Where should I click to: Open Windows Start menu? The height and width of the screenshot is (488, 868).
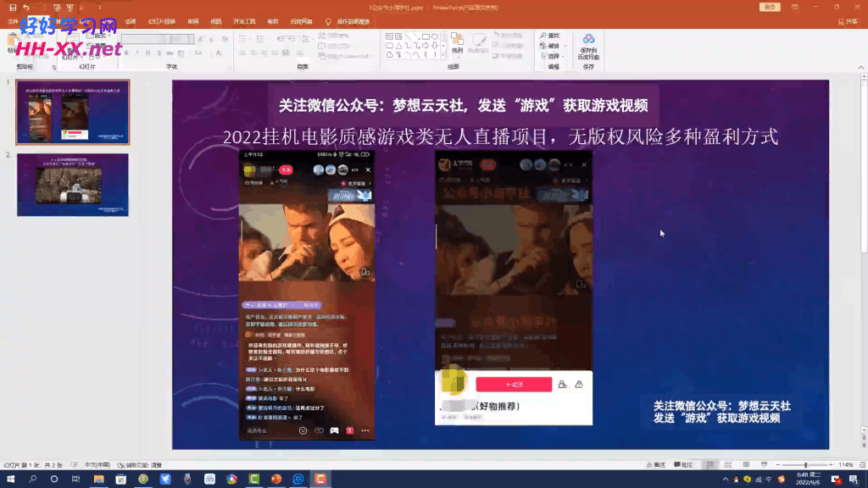10,480
